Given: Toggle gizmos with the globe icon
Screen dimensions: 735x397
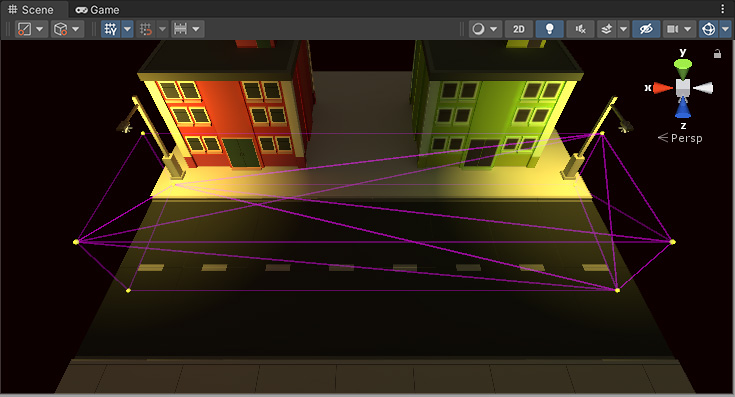Looking at the screenshot, I should (x=708, y=29).
